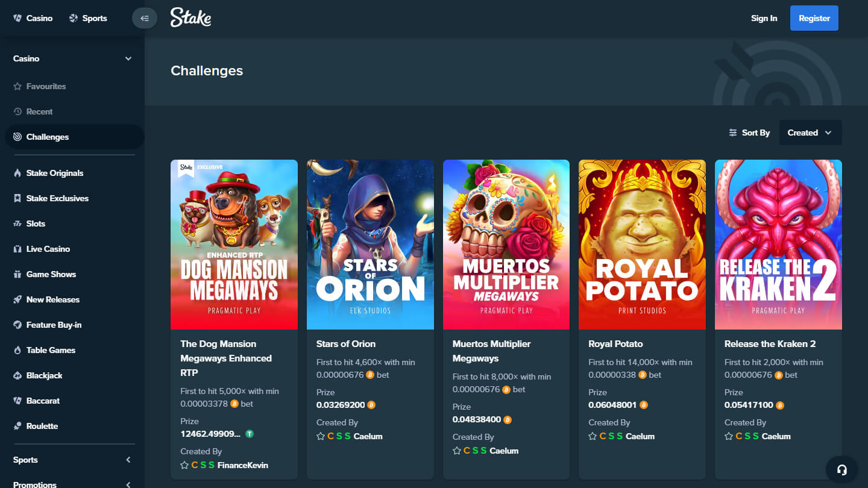Image resolution: width=868 pixels, height=488 pixels.
Task: Open the Sort By Created dropdown
Action: tap(810, 133)
